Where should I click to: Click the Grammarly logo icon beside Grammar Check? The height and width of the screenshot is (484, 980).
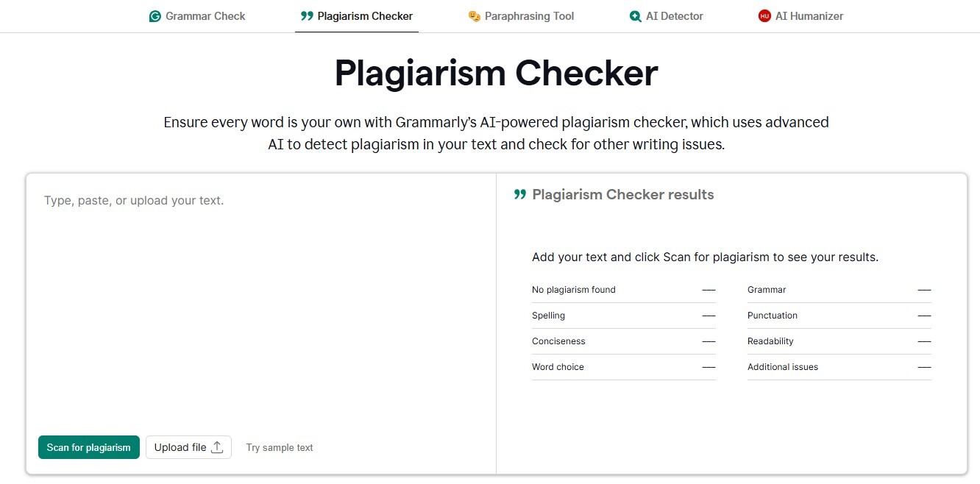(155, 15)
